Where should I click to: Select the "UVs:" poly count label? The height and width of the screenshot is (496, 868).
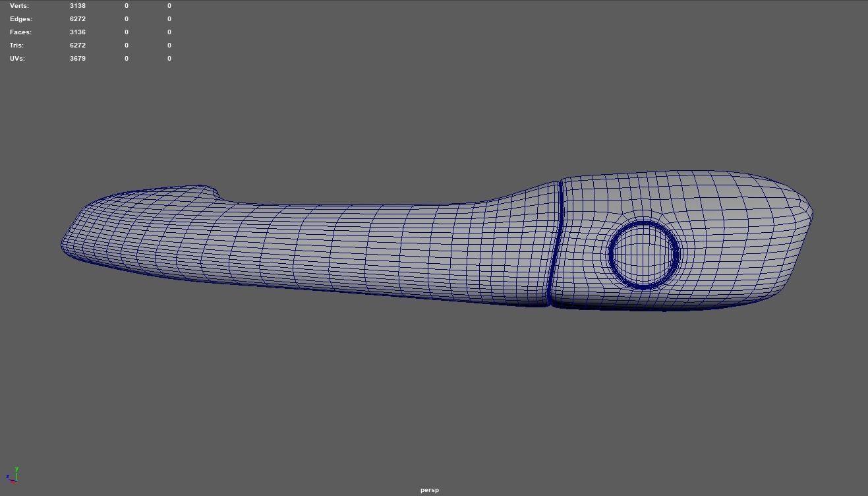[18, 58]
